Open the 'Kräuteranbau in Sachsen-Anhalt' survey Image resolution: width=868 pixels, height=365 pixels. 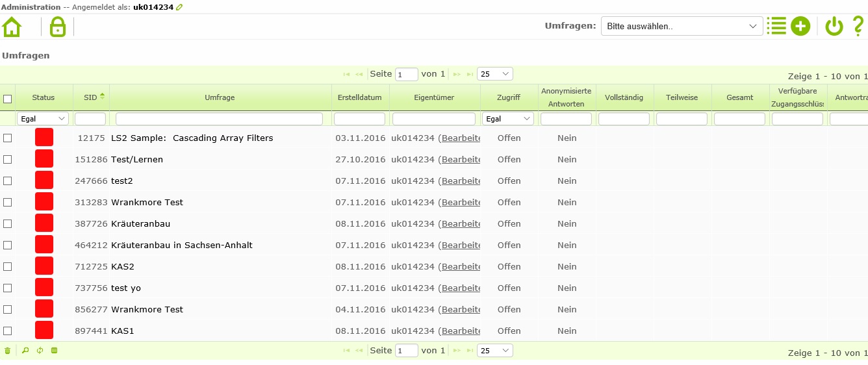182,245
